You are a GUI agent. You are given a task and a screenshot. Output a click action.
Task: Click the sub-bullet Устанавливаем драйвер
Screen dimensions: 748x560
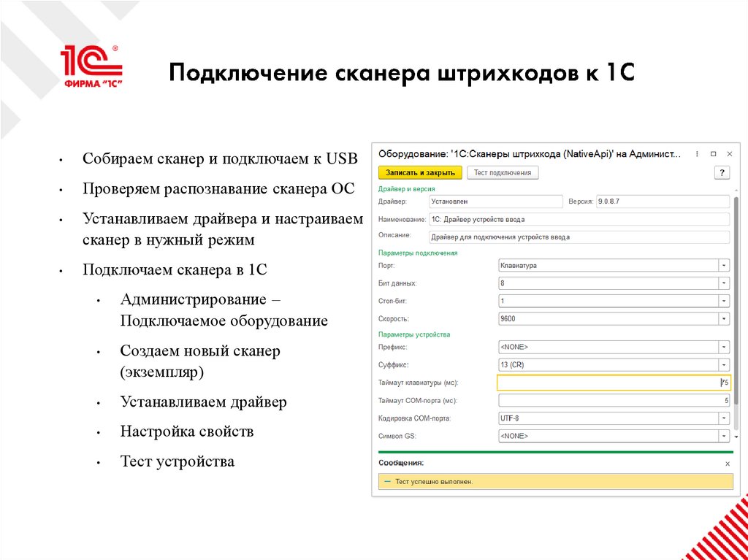pyautogui.click(x=203, y=402)
